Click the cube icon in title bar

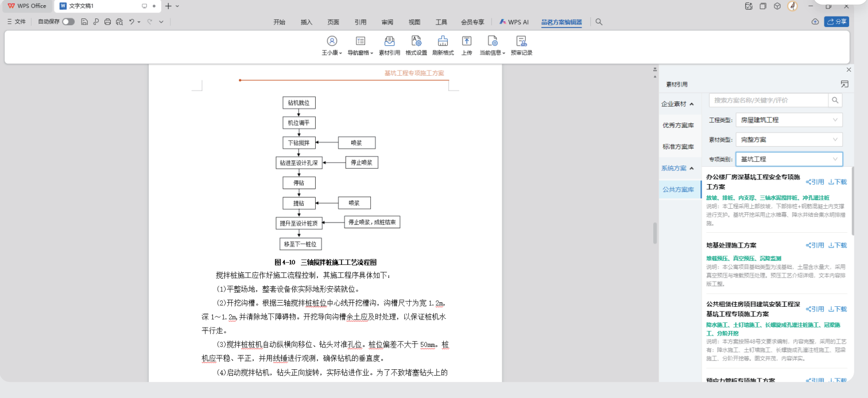tap(777, 6)
